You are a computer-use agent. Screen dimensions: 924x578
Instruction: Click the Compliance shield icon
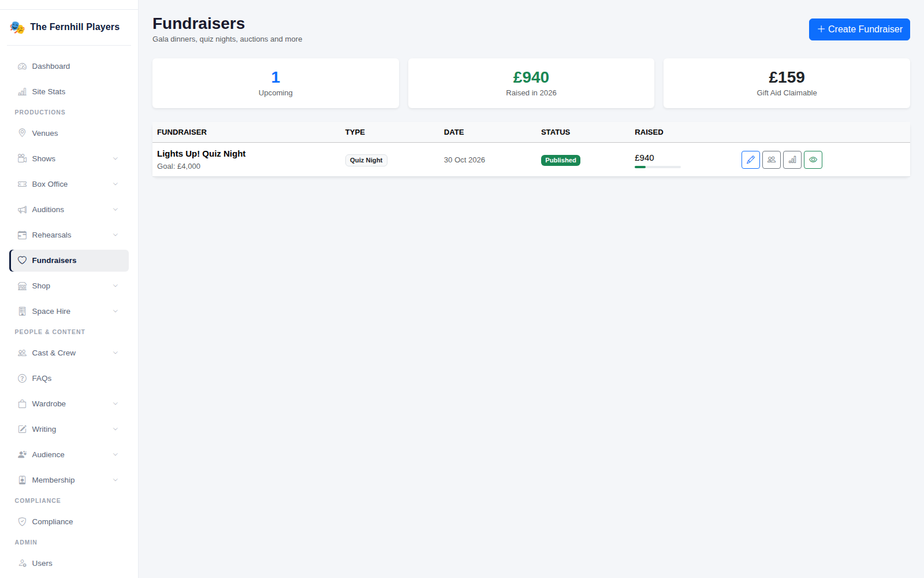[22, 521]
